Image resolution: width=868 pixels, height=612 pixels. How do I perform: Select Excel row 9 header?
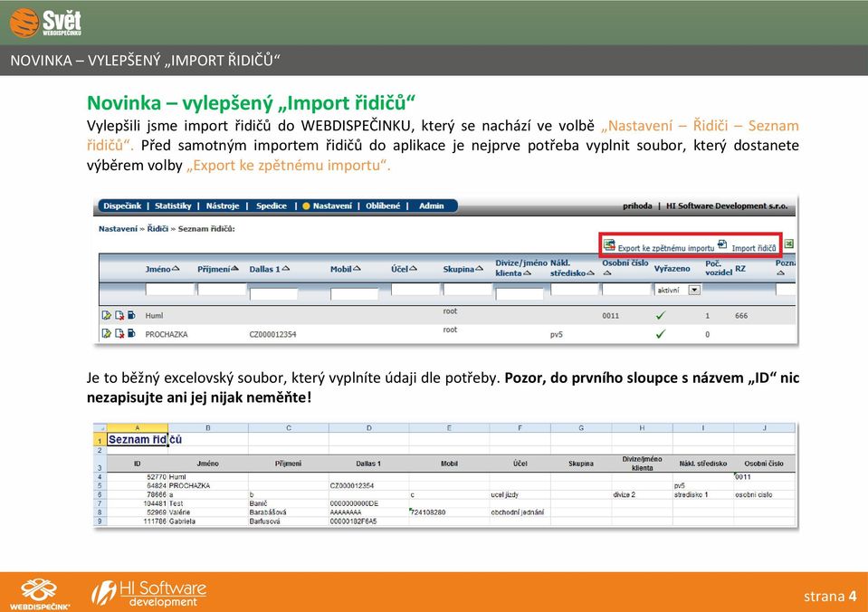pyautogui.click(x=100, y=521)
